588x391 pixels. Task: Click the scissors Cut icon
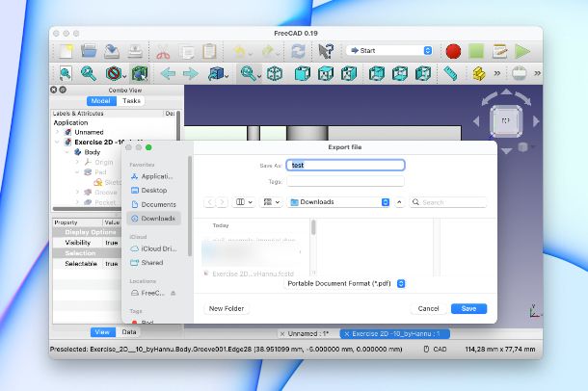coord(163,51)
